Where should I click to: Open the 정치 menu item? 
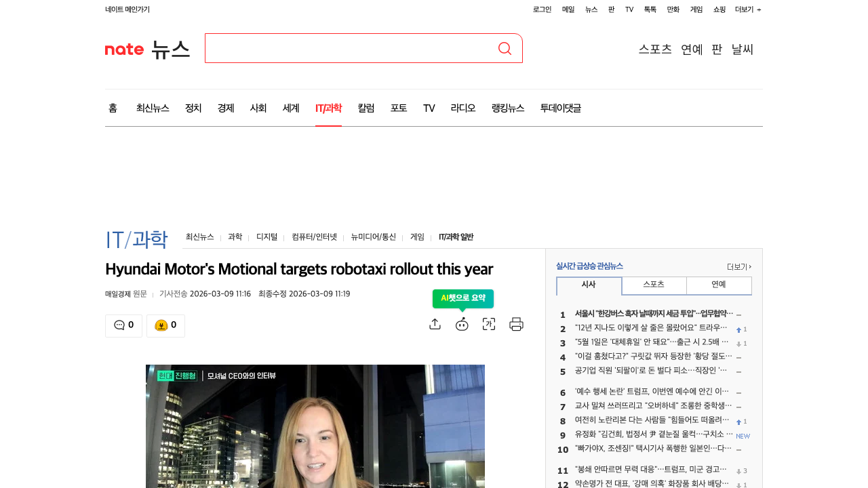pyautogui.click(x=193, y=108)
